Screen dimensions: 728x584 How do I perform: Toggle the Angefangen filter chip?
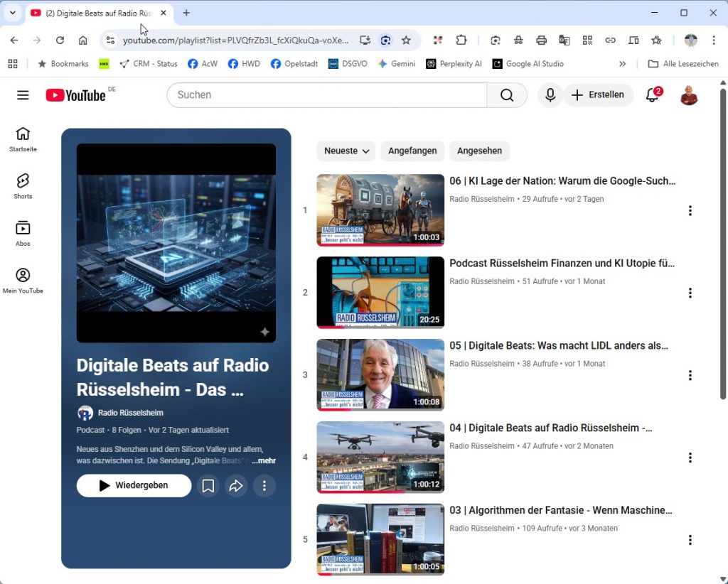(x=412, y=151)
